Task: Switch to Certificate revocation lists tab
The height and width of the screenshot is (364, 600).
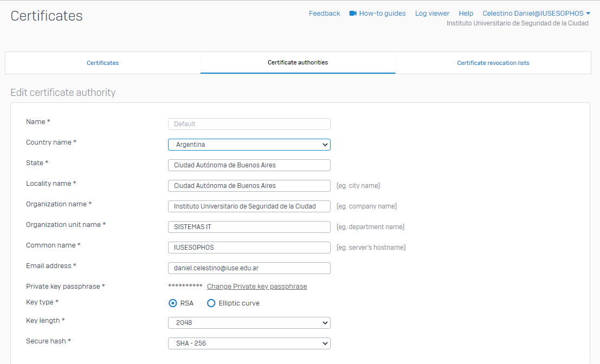Action: tap(493, 63)
